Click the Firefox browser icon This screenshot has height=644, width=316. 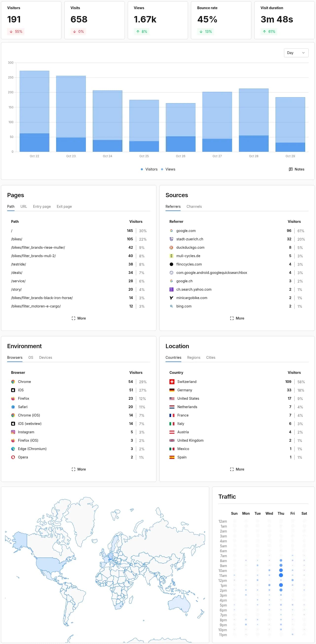pyautogui.click(x=13, y=398)
